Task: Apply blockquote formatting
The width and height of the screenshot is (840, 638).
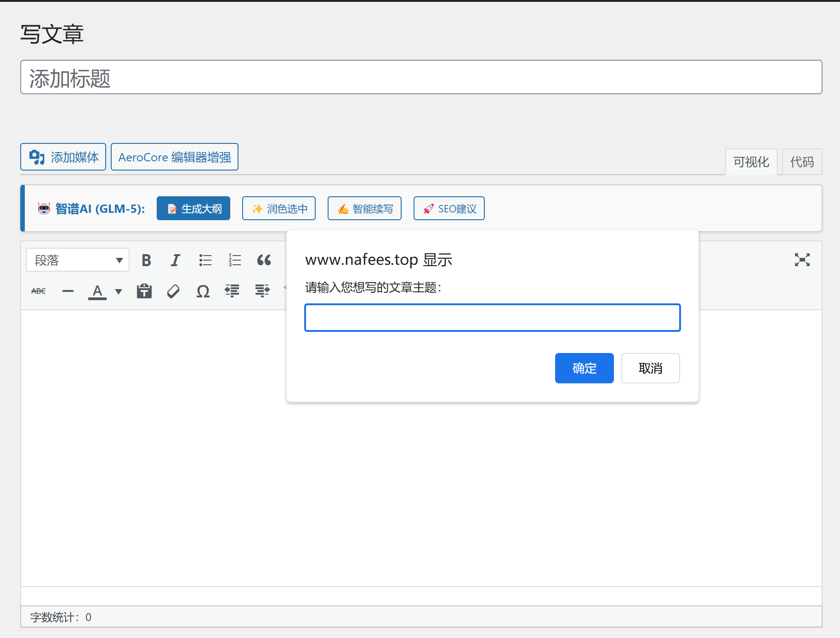Action: click(264, 260)
